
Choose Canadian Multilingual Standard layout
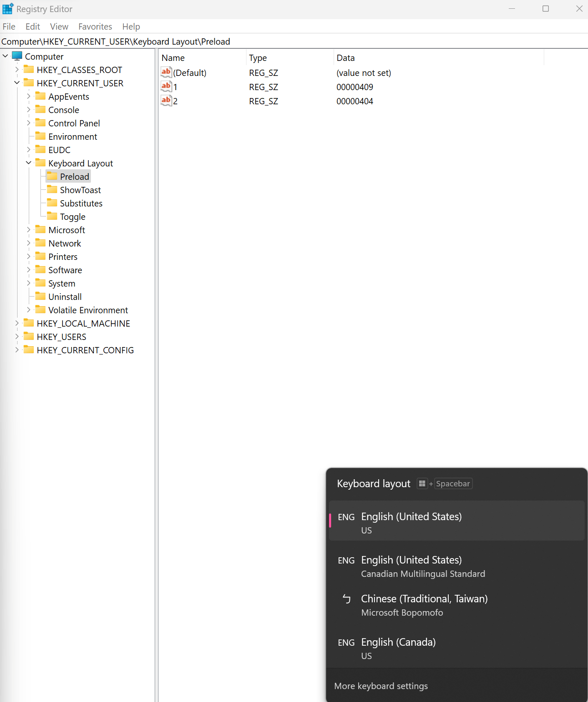tap(457, 566)
